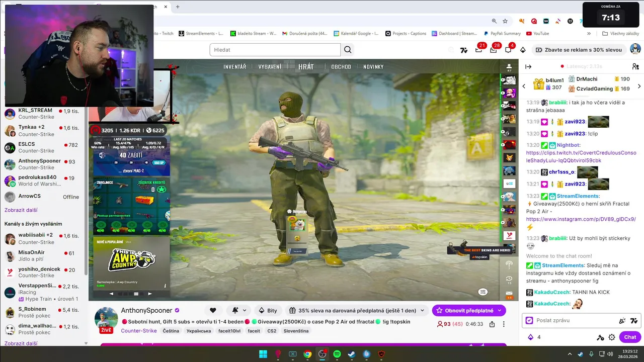Viewport: 644px width, 362px height.
Task: Launch Spotify from the taskbar
Action: 337,354
